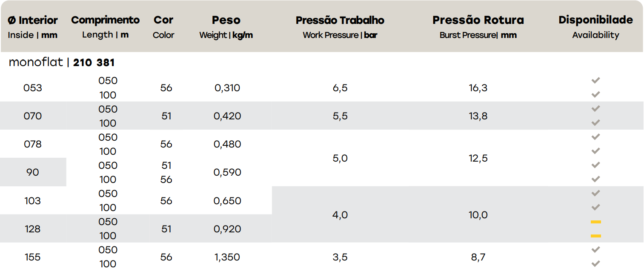Viewport: 644px width, 272px height.
Task: Click the second availability checkmark for 070
Action: coord(595,123)
